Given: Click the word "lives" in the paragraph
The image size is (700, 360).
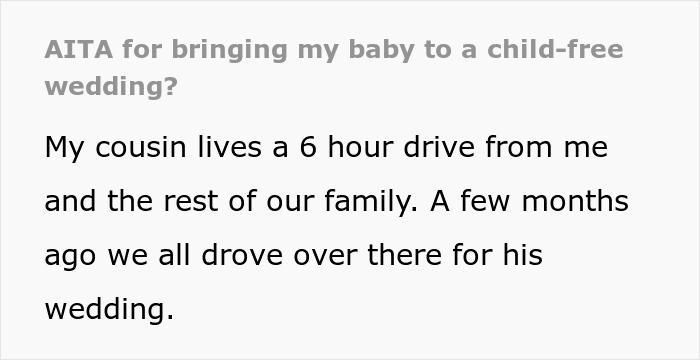Looking at the screenshot, I should point(229,147).
